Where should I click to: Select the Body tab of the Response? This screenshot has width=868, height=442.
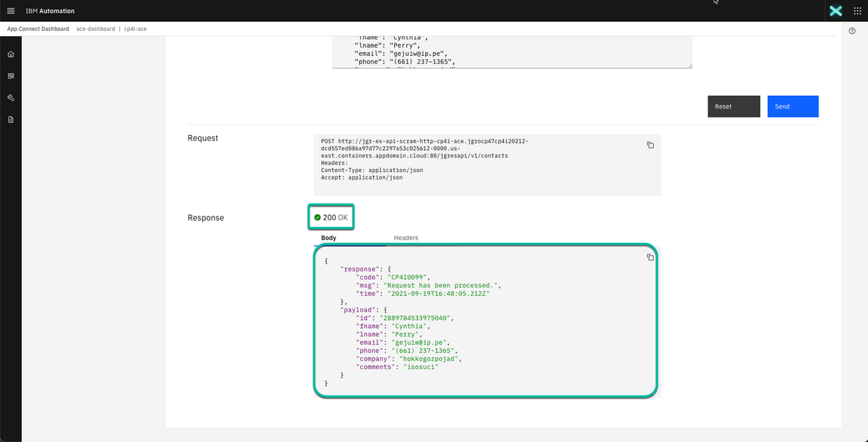coord(328,238)
